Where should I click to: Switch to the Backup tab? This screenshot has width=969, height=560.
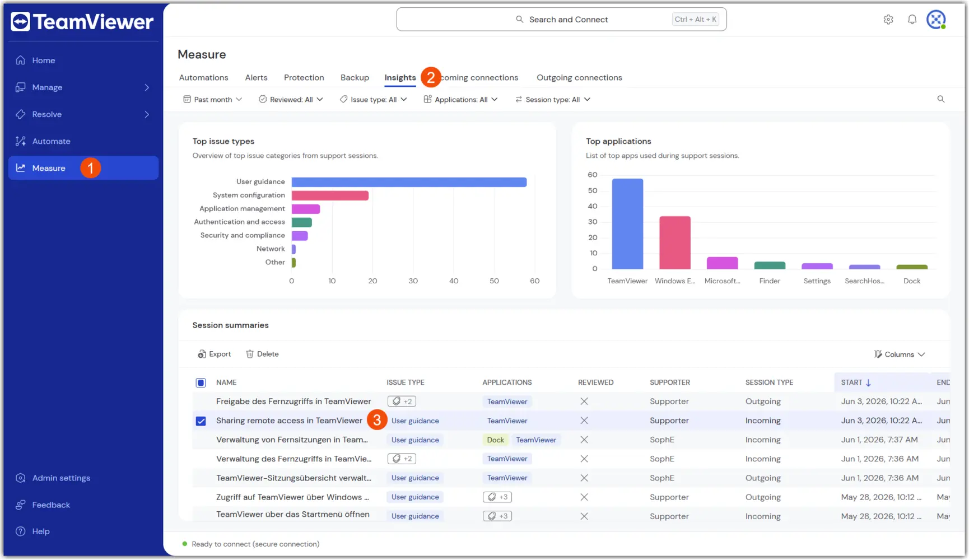pos(355,78)
